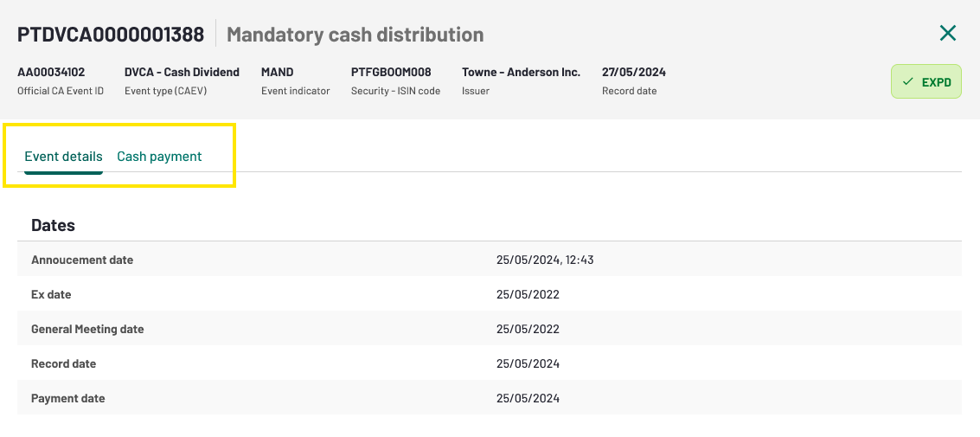Open the Cash payment tab

159,157
